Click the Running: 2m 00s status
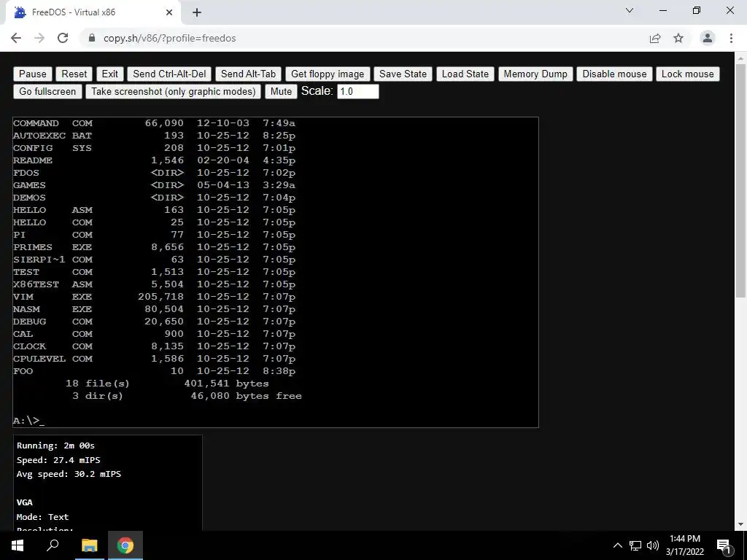This screenshot has width=747, height=560. tap(55, 446)
